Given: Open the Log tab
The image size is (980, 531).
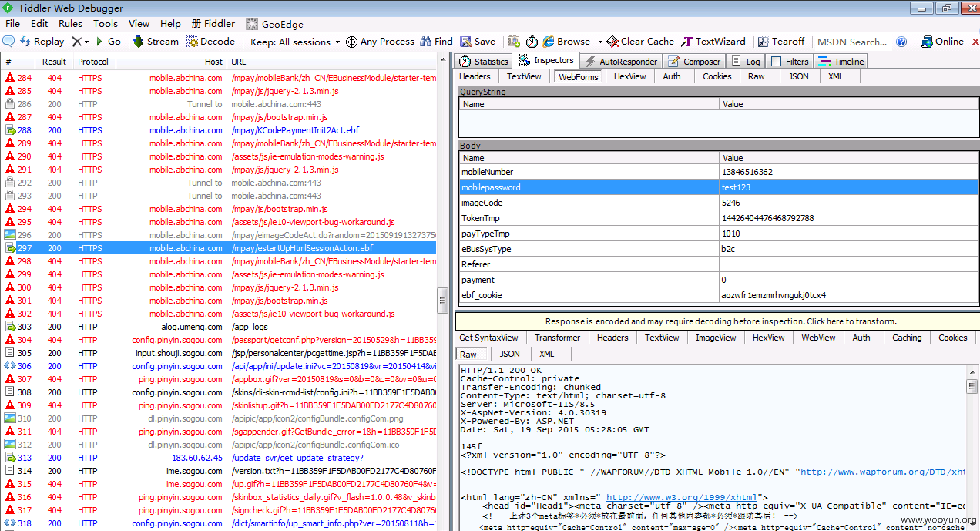Looking at the screenshot, I should [x=746, y=61].
